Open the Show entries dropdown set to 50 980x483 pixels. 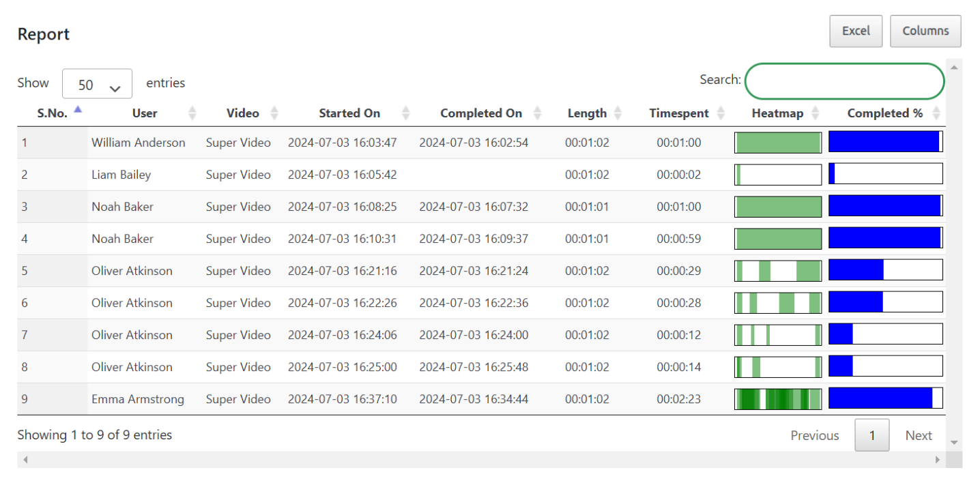coord(97,84)
